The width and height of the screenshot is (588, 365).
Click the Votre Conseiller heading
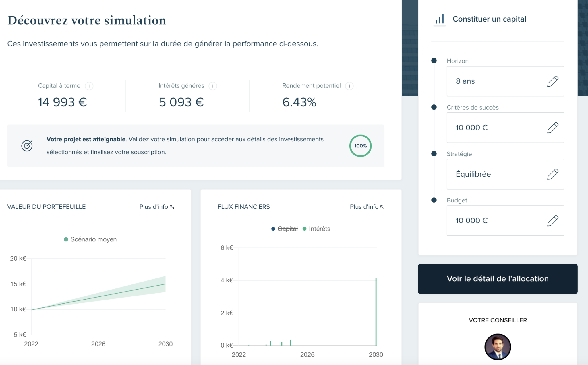click(x=498, y=320)
